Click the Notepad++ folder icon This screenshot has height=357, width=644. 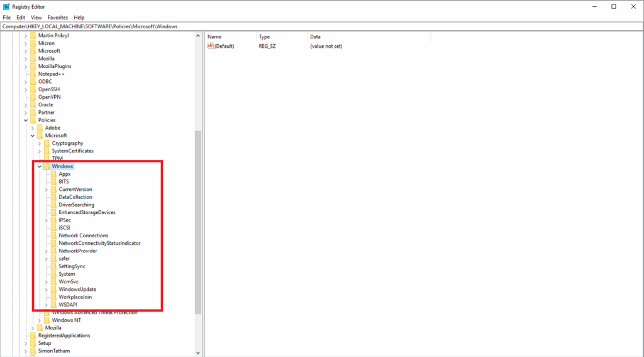pos(33,74)
